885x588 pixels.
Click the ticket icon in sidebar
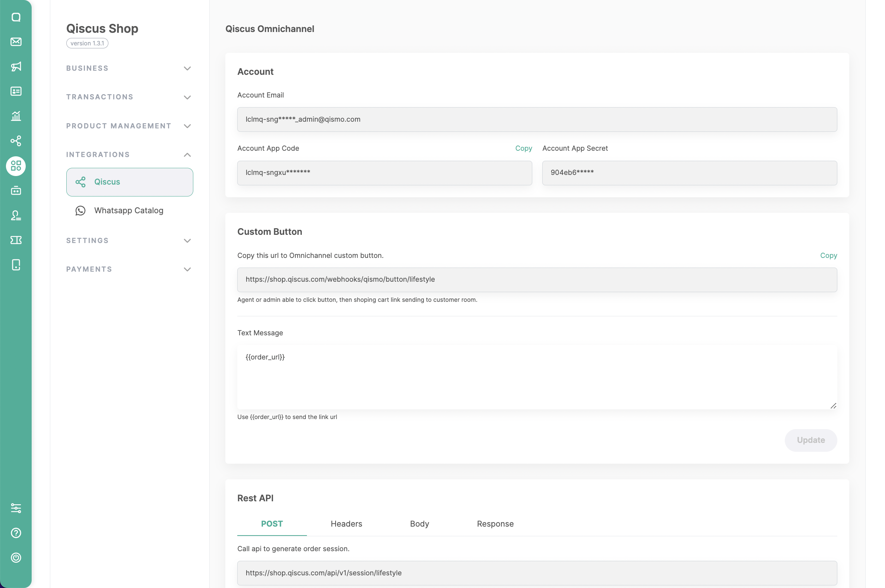(16, 240)
